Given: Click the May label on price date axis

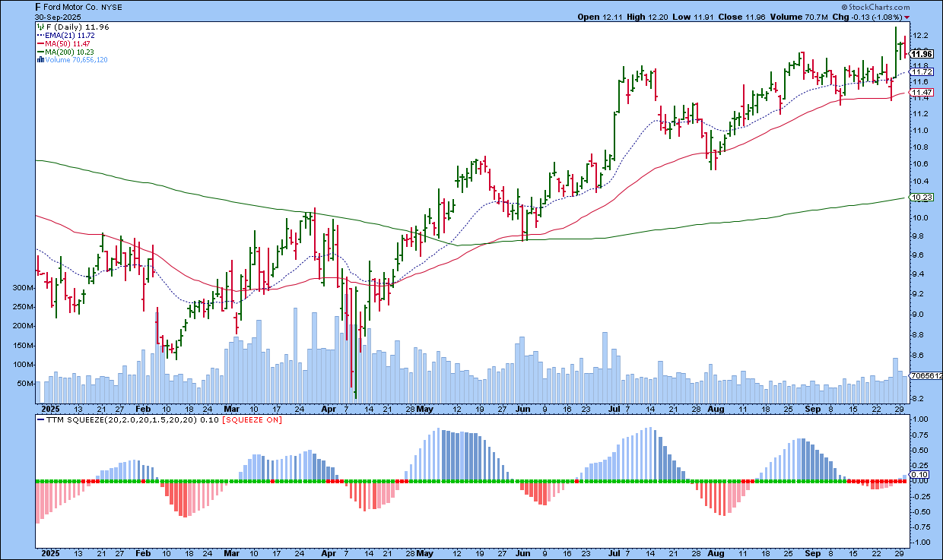Looking at the screenshot, I should click(x=424, y=408).
